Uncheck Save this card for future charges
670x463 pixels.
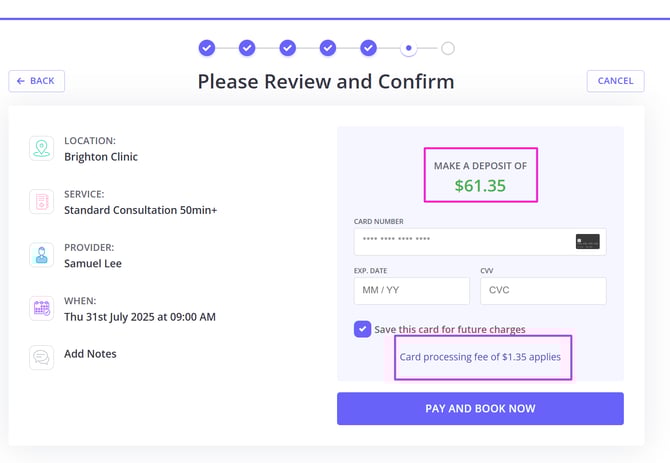362,329
